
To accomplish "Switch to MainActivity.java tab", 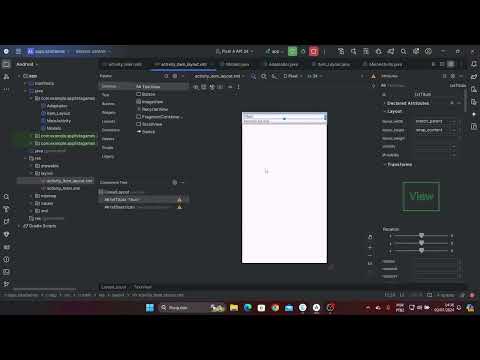I will click(x=383, y=64).
